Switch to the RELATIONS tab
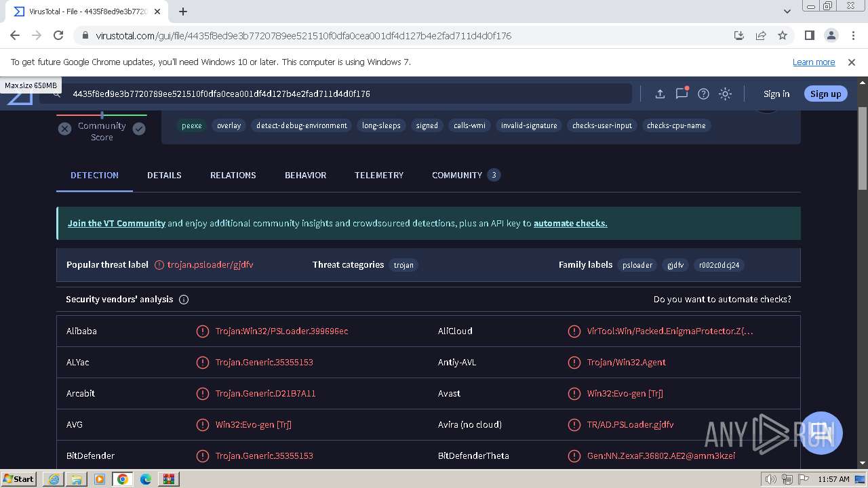The height and width of the screenshot is (488, 868). tap(233, 175)
